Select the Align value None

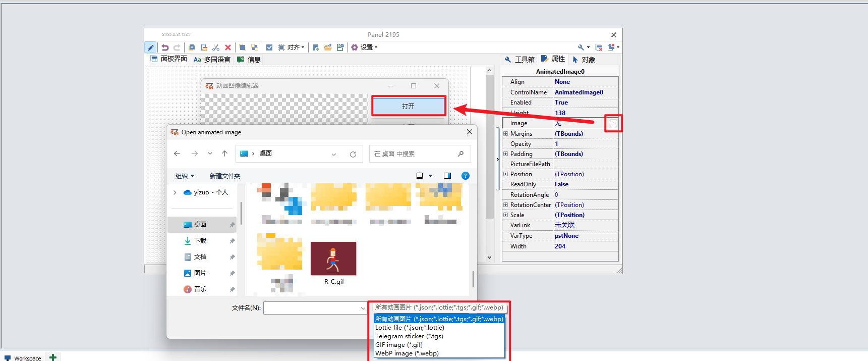(586, 82)
